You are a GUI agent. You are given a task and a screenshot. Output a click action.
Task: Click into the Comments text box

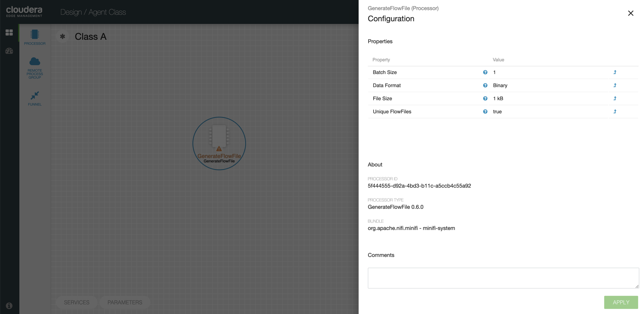pos(503,278)
